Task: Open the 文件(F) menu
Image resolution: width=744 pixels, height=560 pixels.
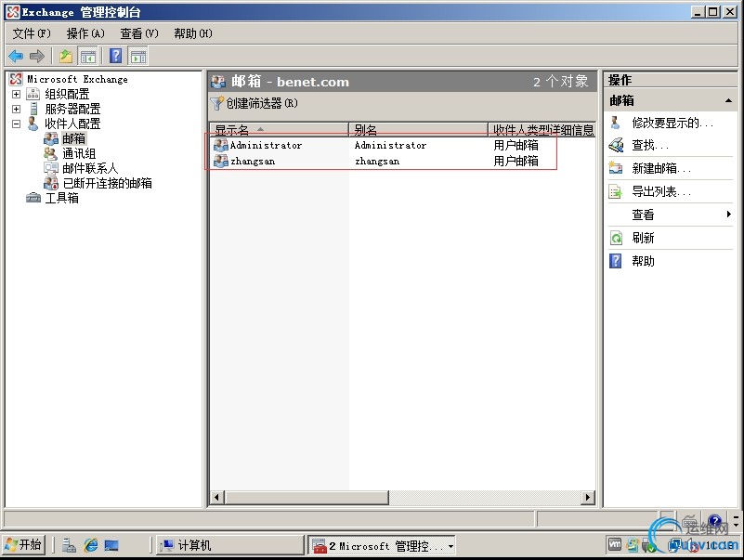Action: tap(32, 33)
